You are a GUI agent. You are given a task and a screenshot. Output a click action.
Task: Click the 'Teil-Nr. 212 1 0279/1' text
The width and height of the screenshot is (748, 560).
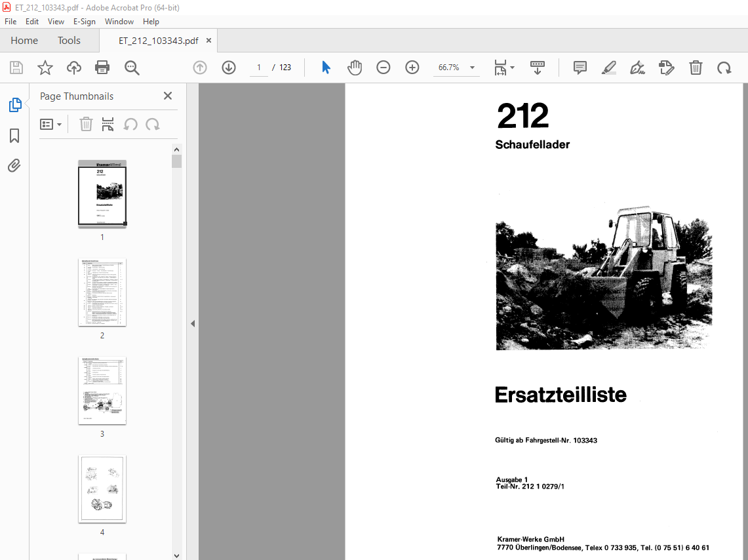pyautogui.click(x=530, y=487)
